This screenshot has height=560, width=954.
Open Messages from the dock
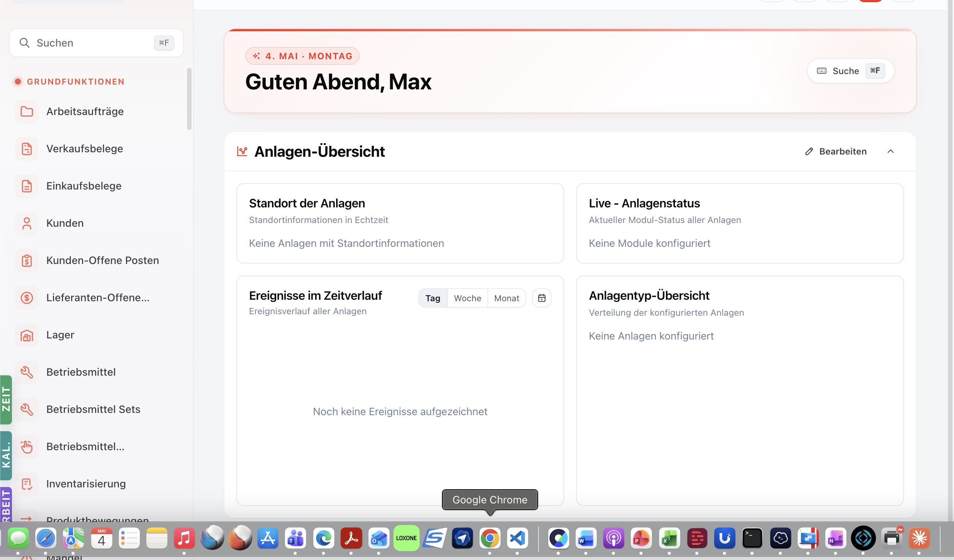tap(18, 538)
